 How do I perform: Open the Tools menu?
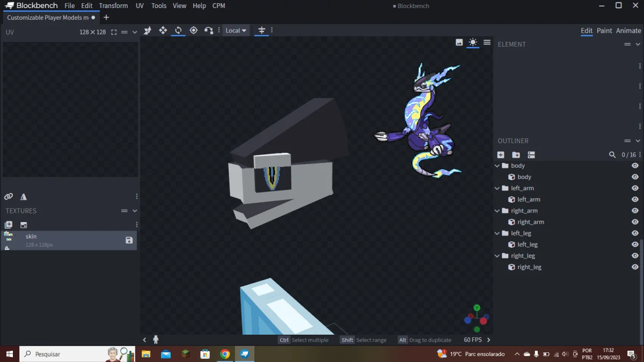click(x=159, y=6)
